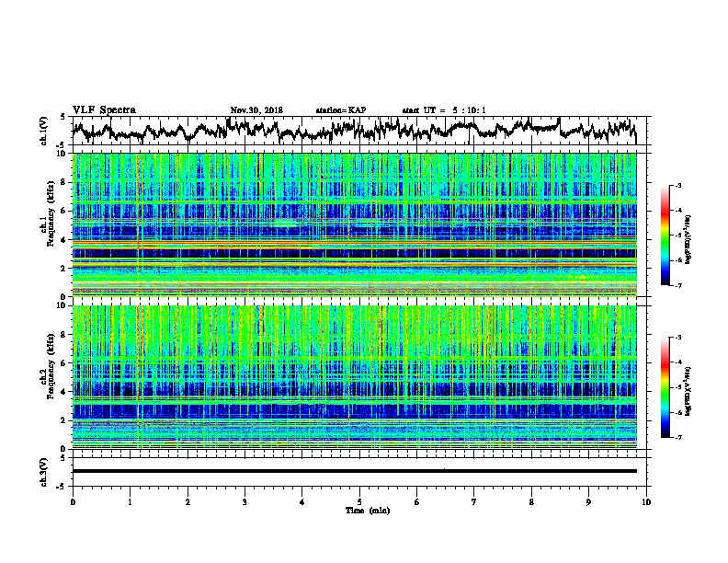Select the date text "Nov.30, 2018"
728x563 pixels.
pos(256,110)
